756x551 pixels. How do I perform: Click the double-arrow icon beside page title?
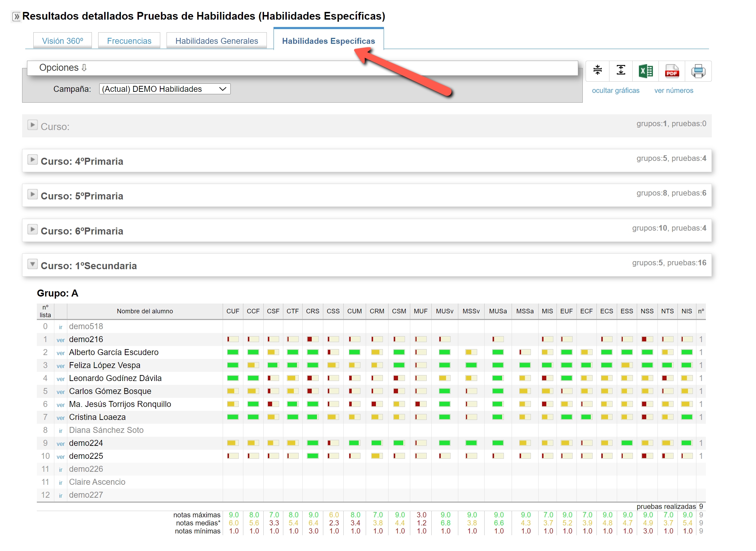(x=16, y=16)
